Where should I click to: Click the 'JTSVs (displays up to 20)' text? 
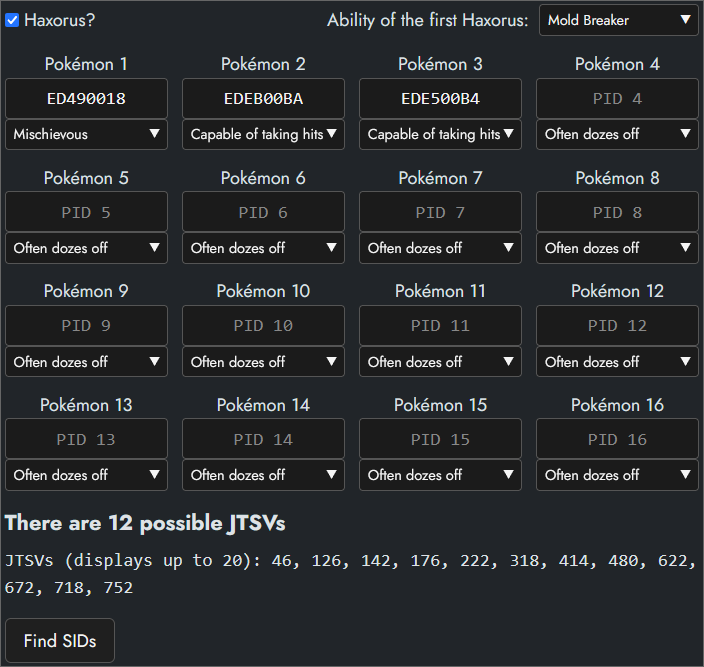[129, 561]
